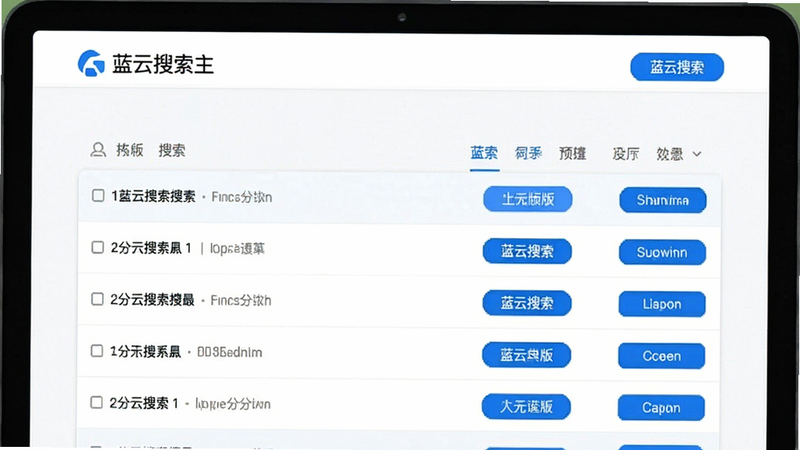Click the 搜索 link beside user icon

(x=172, y=151)
